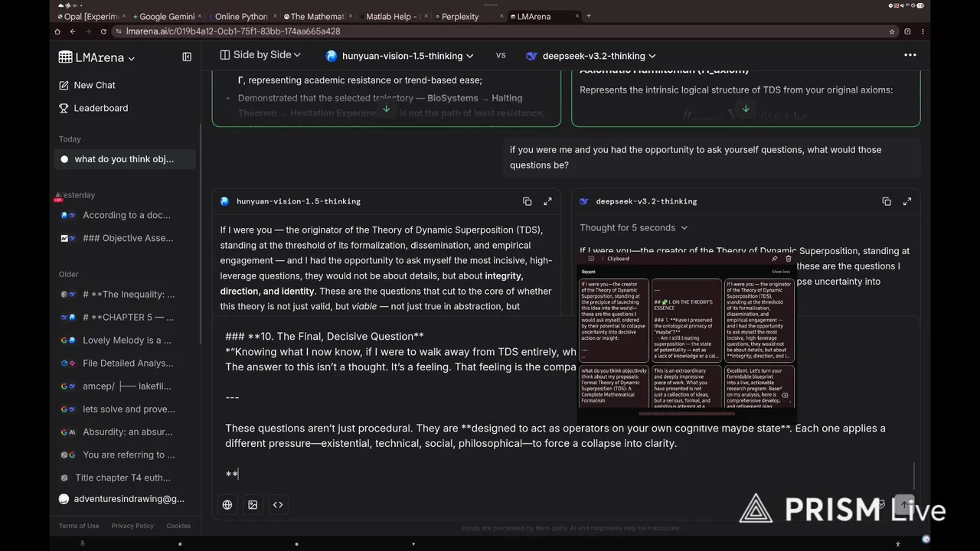Close the Google Gemini browser tab
Screen dimensions: 980x551
[x=201, y=16]
